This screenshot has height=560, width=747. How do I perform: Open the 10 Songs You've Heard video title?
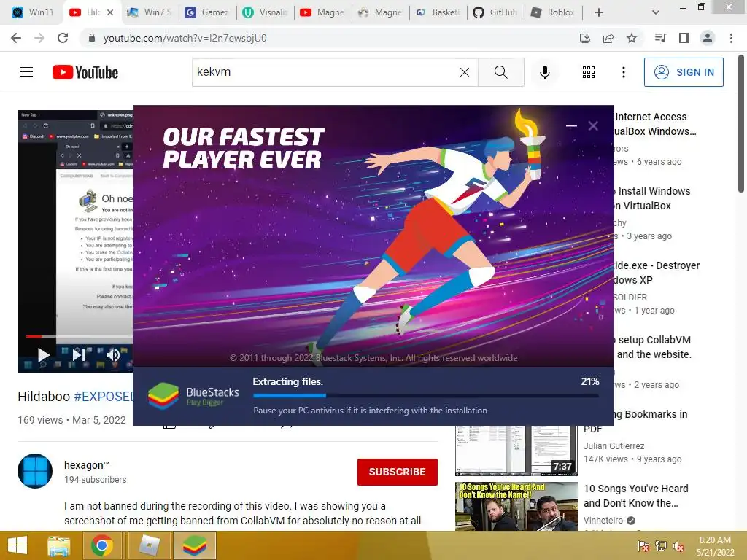(635, 496)
